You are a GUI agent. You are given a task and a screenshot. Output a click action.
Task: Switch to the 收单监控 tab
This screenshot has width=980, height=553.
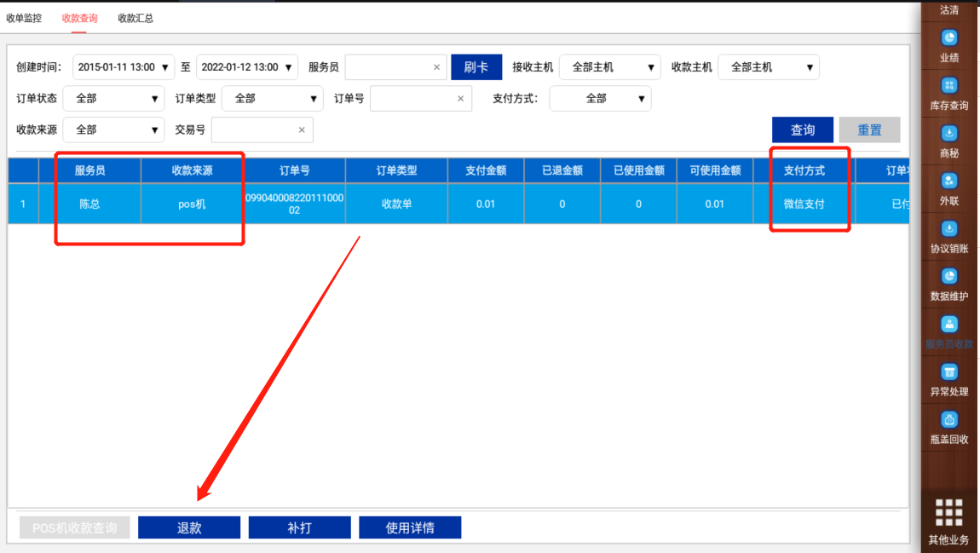tap(24, 18)
